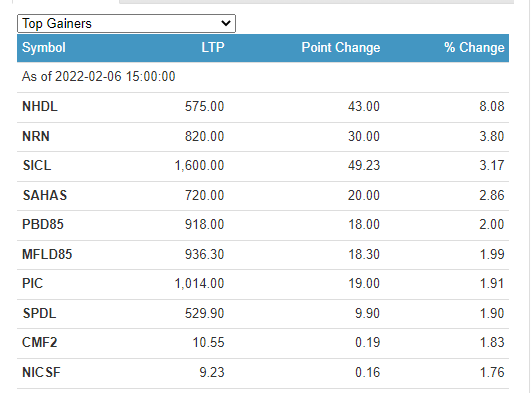Open the MFLD85 symbol link
Screen dimensions: 531x393
[47, 254]
